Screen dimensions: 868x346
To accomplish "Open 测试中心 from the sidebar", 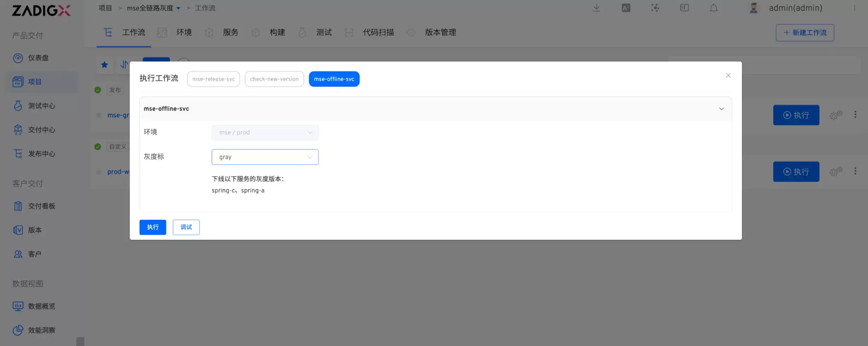I will (x=34, y=106).
